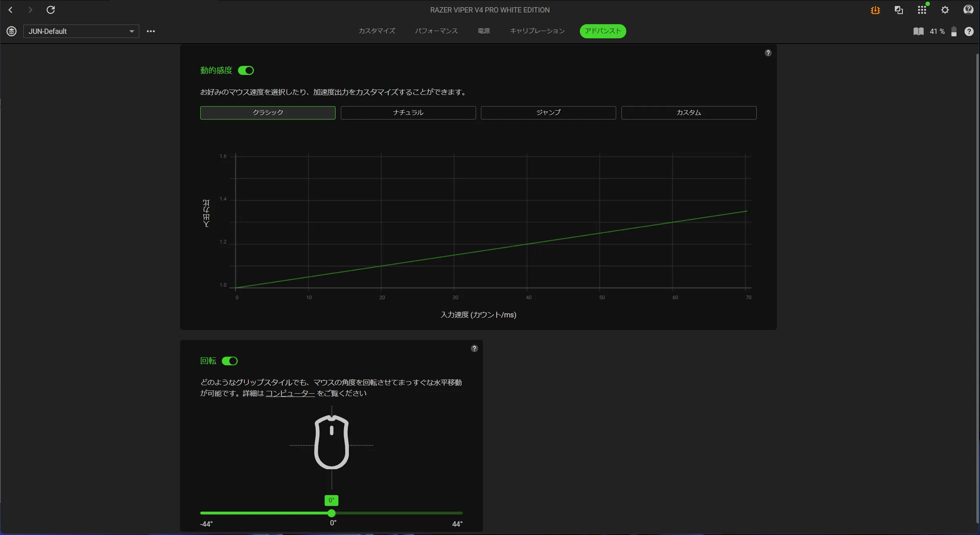Viewport: 980px width, 535px height.
Task: Switch to the カスタマイズ tab
Action: pos(377,31)
